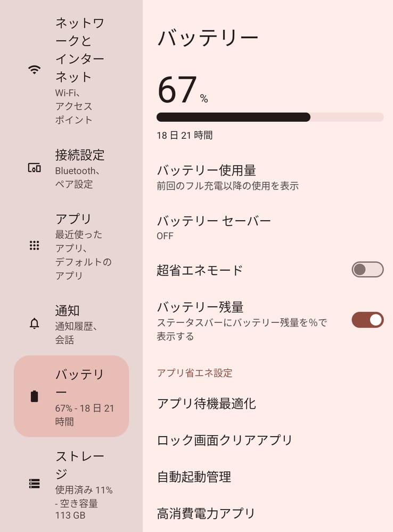
Task: Click the connected devices icon
Action: (35, 168)
